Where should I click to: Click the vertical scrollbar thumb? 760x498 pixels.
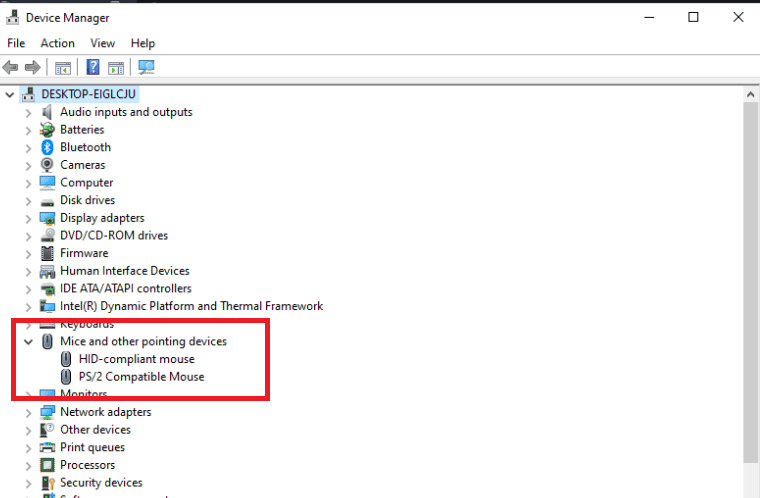751,282
